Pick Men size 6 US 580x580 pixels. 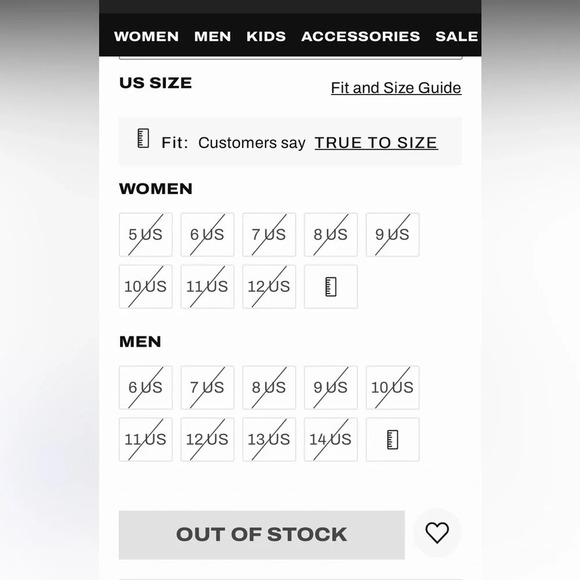(146, 388)
